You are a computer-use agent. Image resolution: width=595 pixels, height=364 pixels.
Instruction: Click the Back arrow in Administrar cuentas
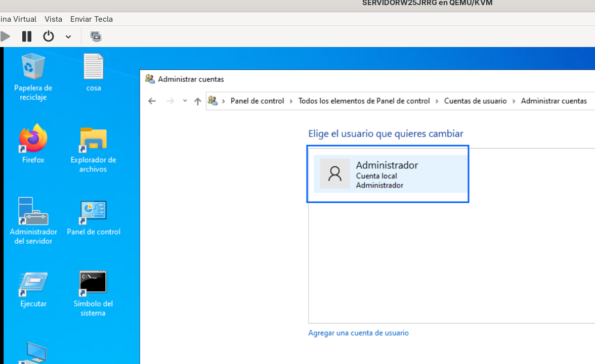[152, 101]
